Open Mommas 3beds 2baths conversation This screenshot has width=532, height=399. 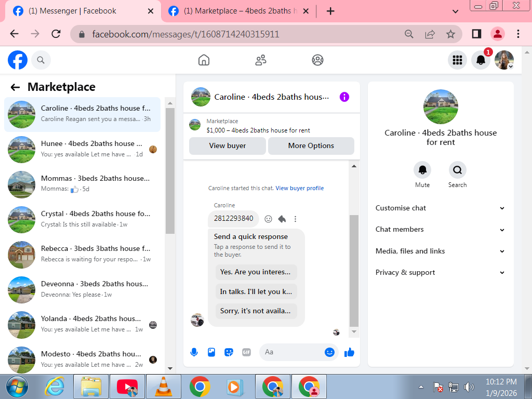tap(83, 184)
